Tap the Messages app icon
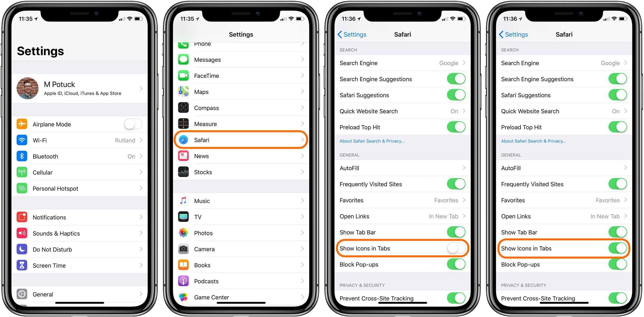The height and width of the screenshot is (317, 644). click(x=184, y=61)
